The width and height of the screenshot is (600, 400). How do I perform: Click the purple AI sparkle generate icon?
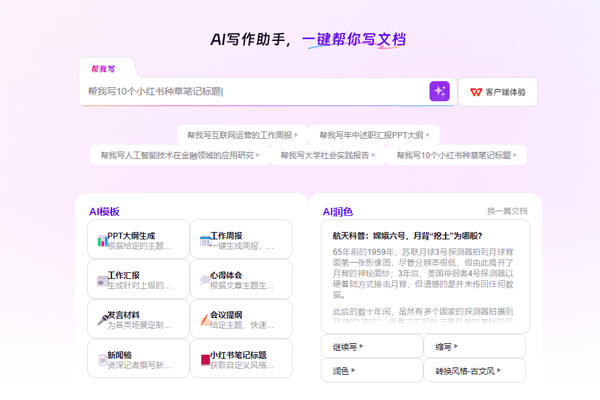[439, 91]
